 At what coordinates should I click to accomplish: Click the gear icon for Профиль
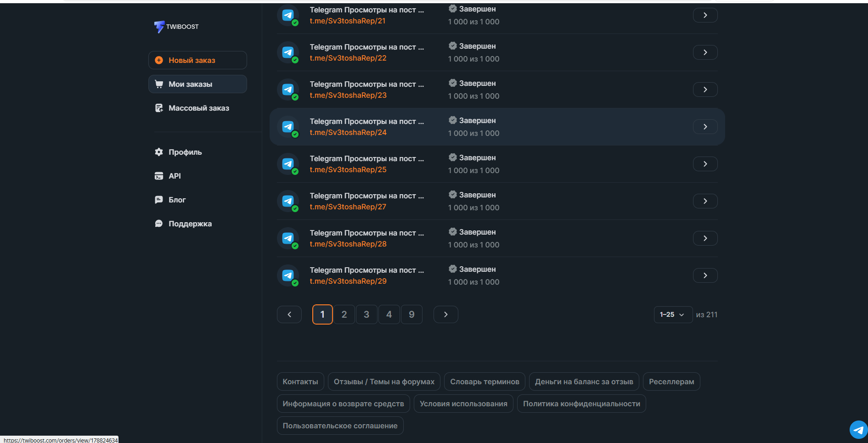click(x=159, y=152)
